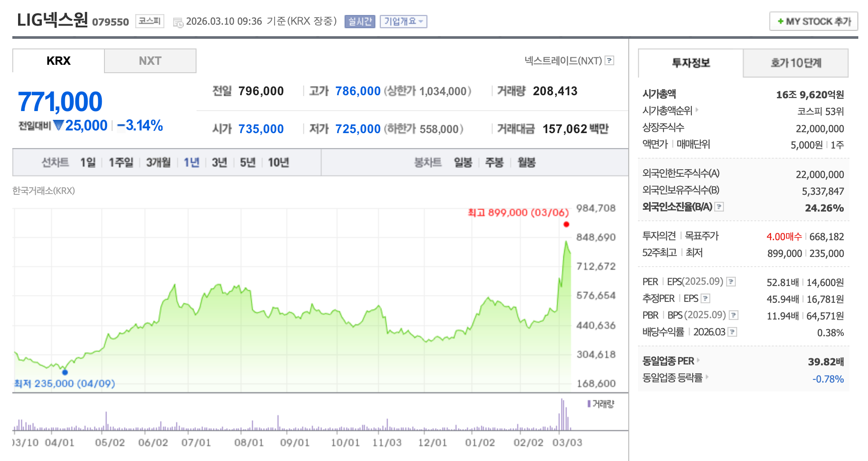Select the 5년 line chart period
The image size is (868, 461).
pos(248,163)
